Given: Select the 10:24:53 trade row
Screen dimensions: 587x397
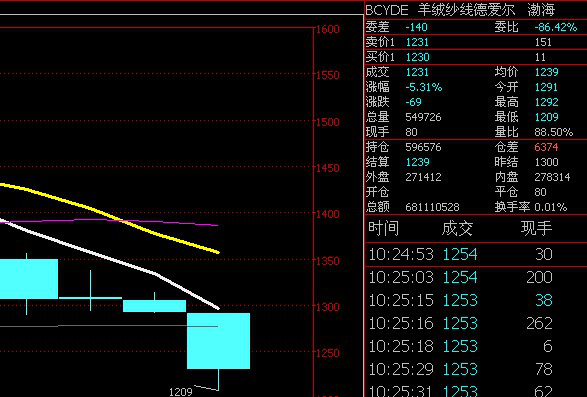Looking at the screenshot, I should (x=476, y=254).
